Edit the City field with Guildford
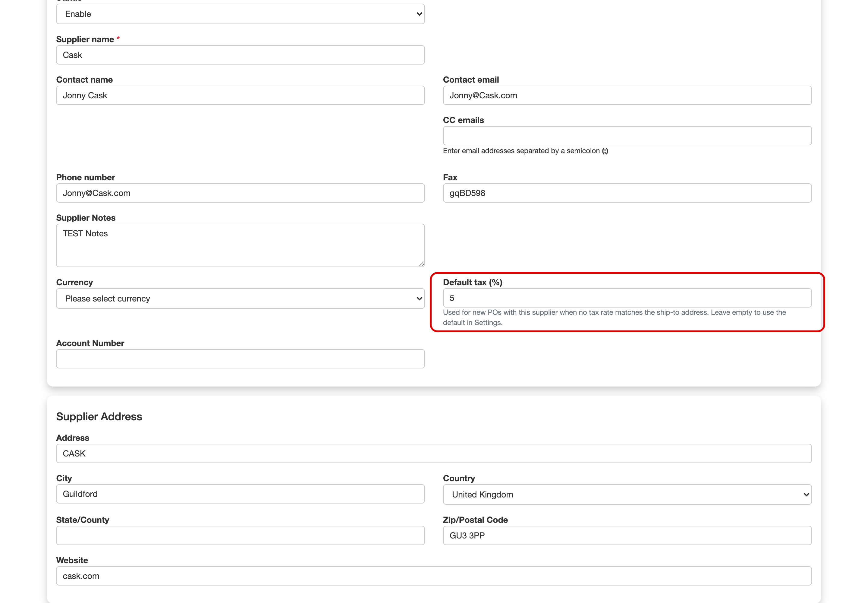 pos(240,494)
